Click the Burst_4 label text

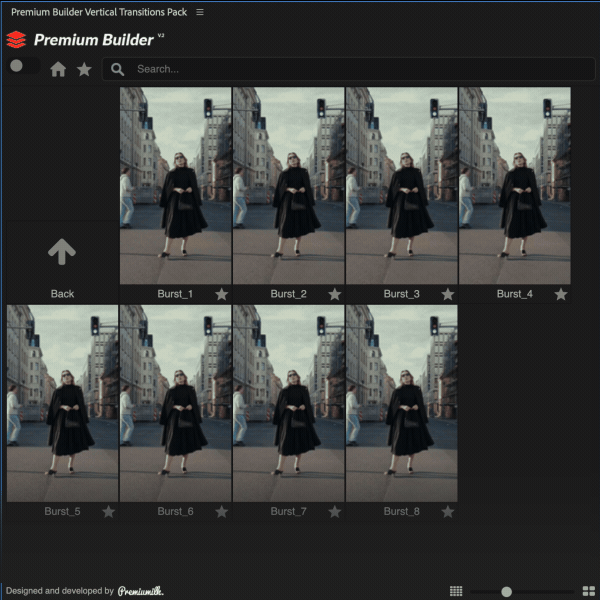[x=515, y=294]
